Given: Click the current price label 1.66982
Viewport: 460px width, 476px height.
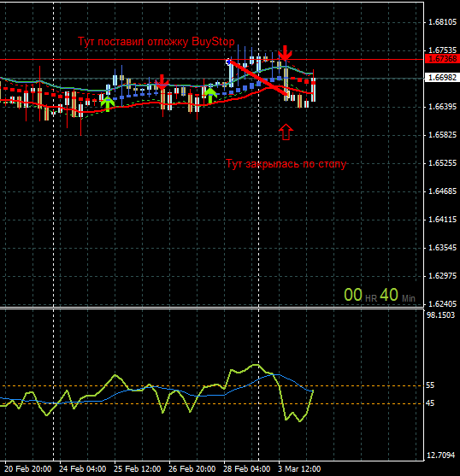Looking at the screenshot, I should [x=442, y=78].
